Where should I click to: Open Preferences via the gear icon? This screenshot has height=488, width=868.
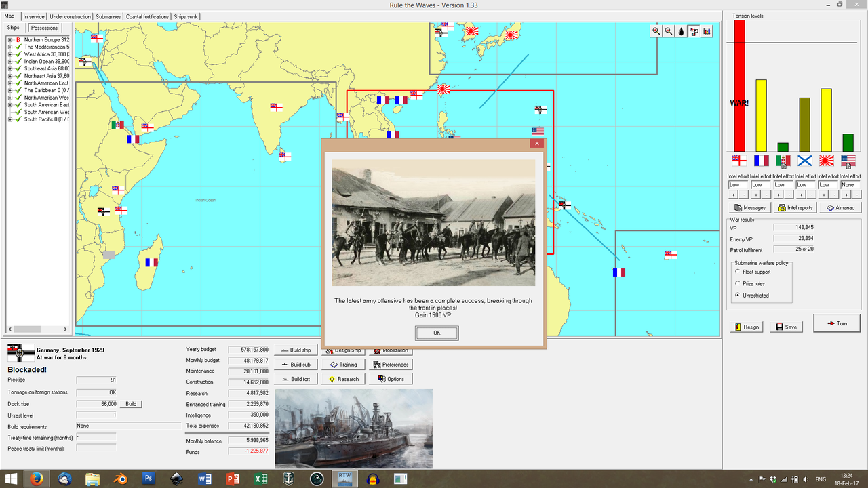390,364
